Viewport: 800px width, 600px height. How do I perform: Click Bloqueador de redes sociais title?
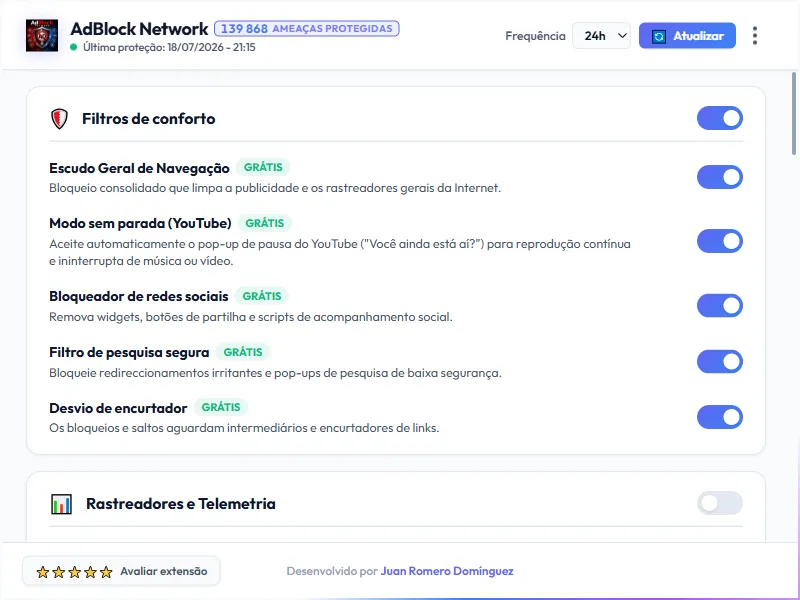[x=139, y=296]
